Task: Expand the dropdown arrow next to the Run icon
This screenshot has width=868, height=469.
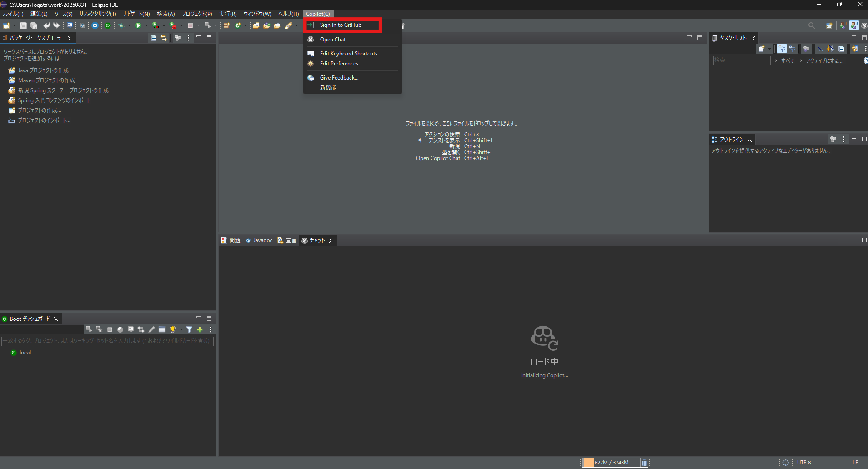Action: tap(146, 25)
